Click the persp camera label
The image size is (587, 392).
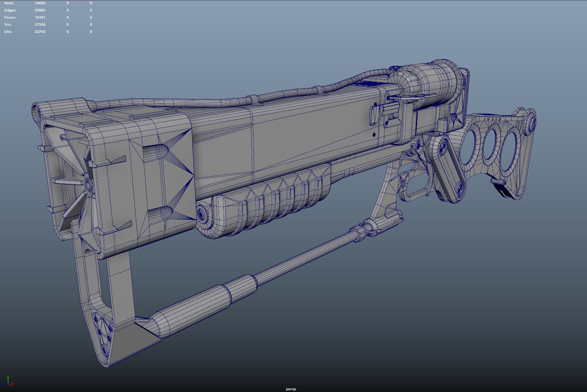pyautogui.click(x=291, y=389)
